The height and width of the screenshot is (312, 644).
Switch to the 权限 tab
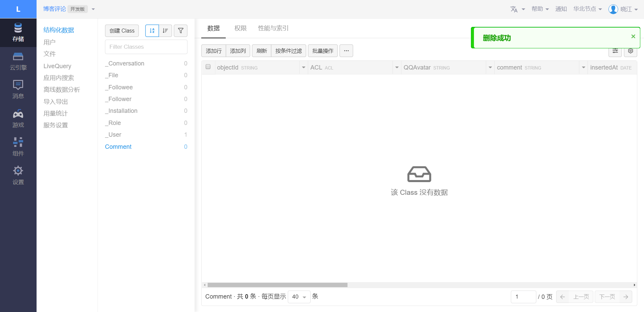coord(240,28)
